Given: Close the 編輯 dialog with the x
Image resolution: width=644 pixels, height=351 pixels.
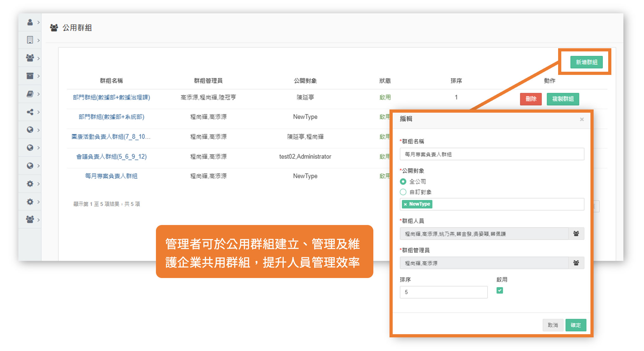Looking at the screenshot, I should pos(582,119).
